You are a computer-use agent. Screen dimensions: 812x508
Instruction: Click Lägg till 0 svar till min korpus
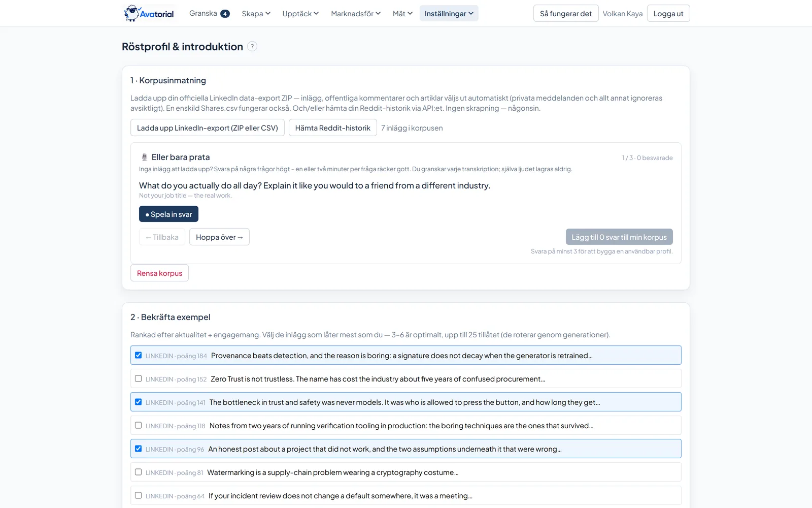coord(619,237)
